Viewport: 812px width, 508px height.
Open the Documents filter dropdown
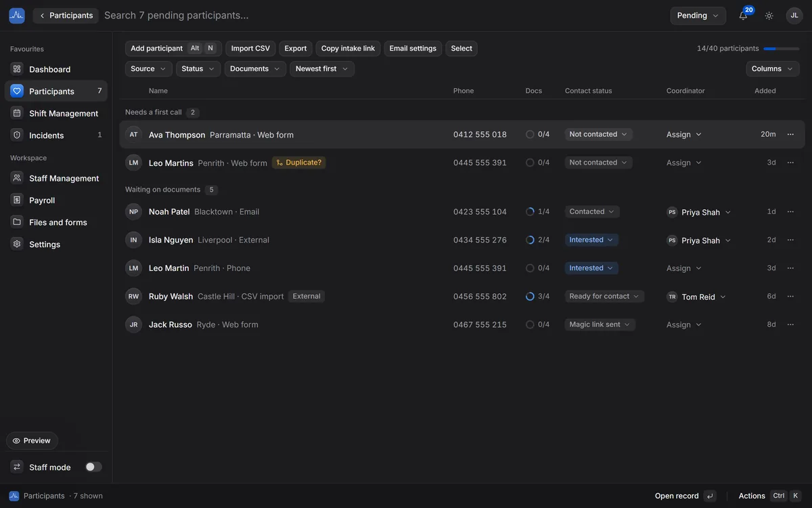pos(255,68)
